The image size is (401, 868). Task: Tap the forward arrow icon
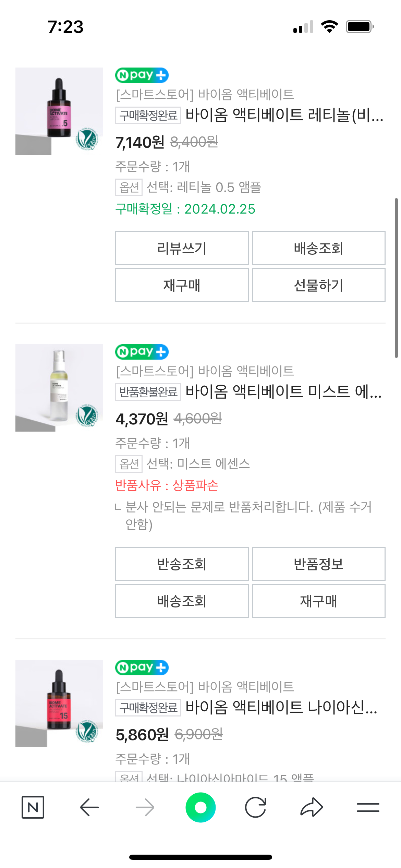tap(145, 807)
